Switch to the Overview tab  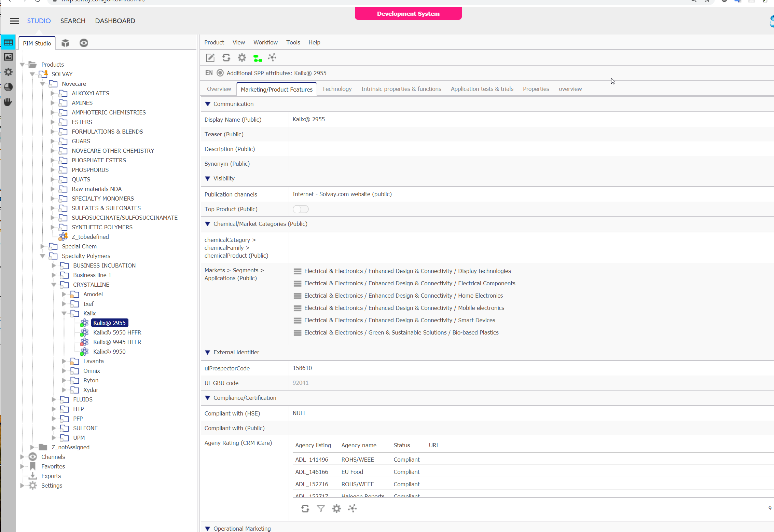[219, 89]
